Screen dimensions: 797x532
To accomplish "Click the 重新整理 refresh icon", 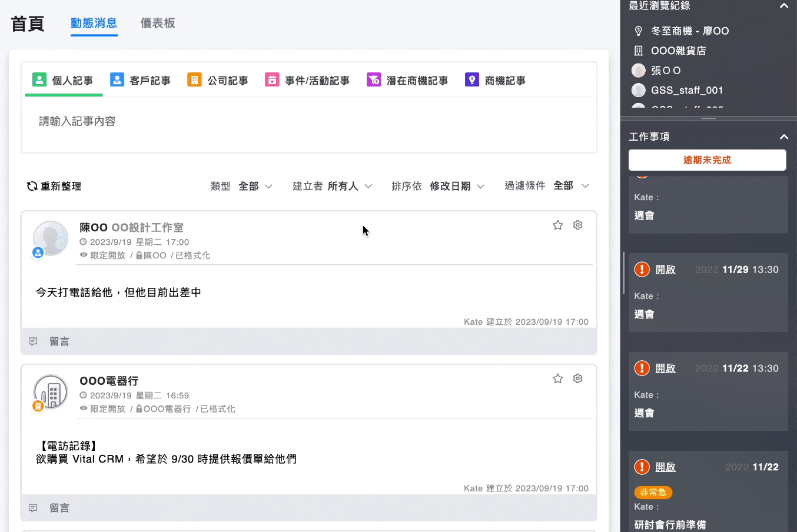I will (x=32, y=185).
